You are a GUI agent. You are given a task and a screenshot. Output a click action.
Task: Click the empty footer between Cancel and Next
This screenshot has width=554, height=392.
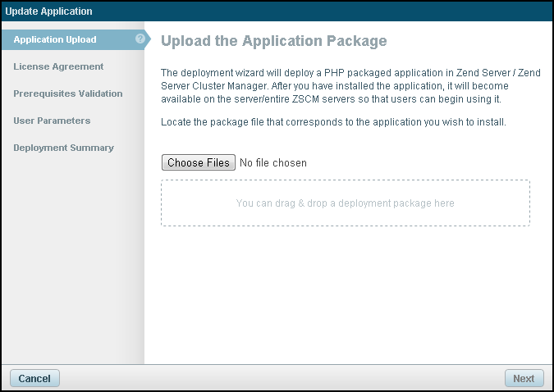pyautogui.click(x=279, y=378)
